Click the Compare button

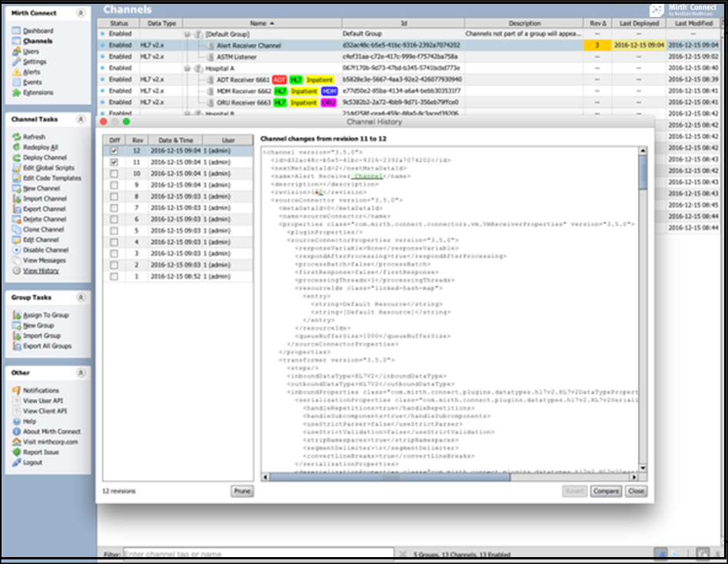tap(606, 491)
